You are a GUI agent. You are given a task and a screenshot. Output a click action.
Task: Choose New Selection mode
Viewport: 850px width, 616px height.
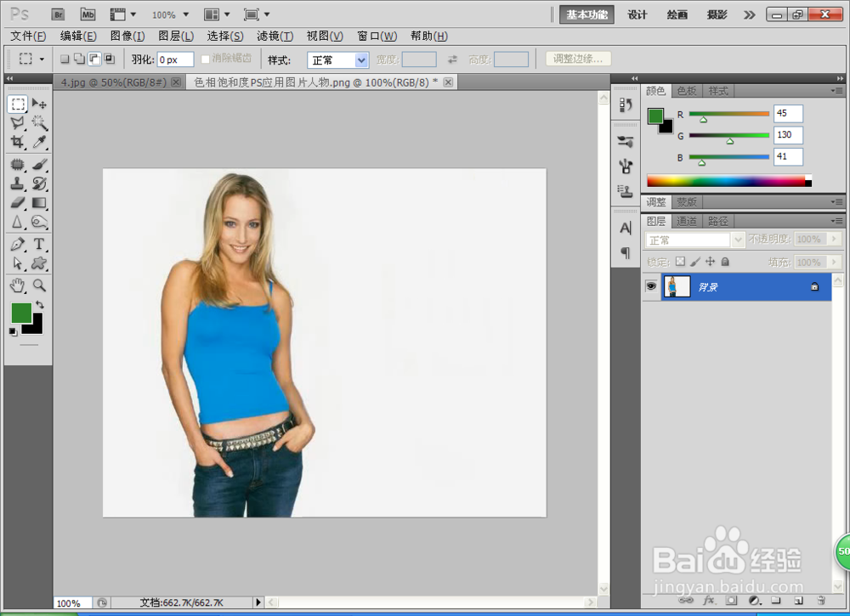click(x=65, y=59)
